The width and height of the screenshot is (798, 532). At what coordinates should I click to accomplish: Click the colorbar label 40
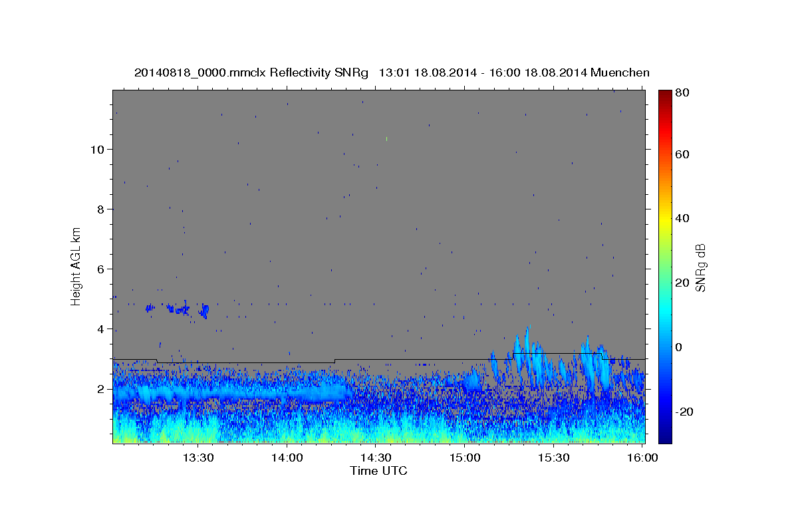(683, 218)
